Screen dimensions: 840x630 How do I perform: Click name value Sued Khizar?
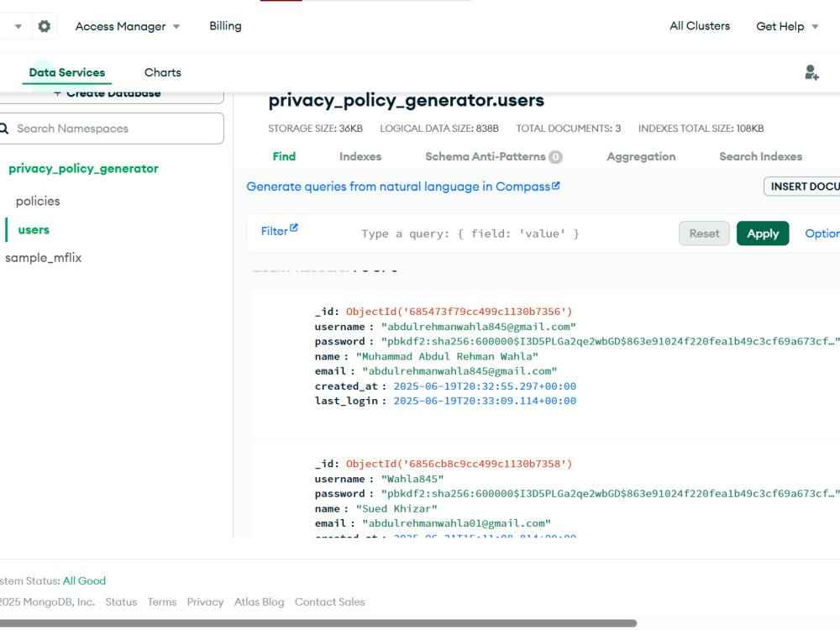(x=396, y=509)
